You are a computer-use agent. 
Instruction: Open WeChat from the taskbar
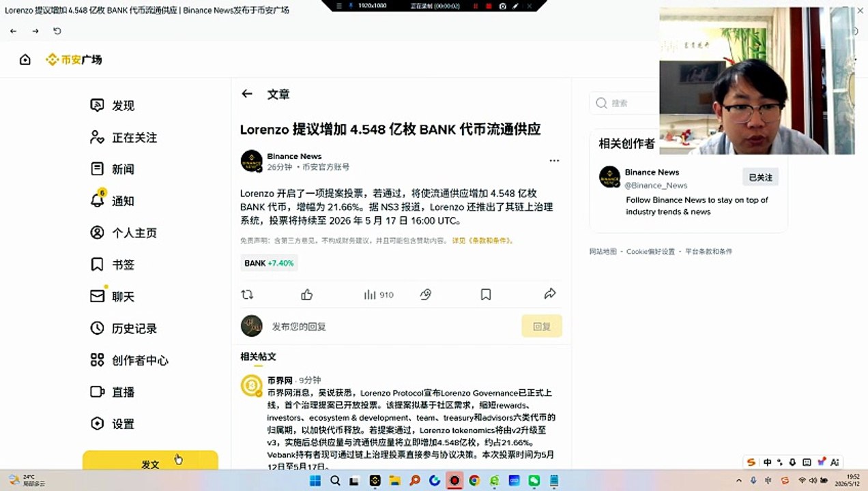(x=534, y=481)
